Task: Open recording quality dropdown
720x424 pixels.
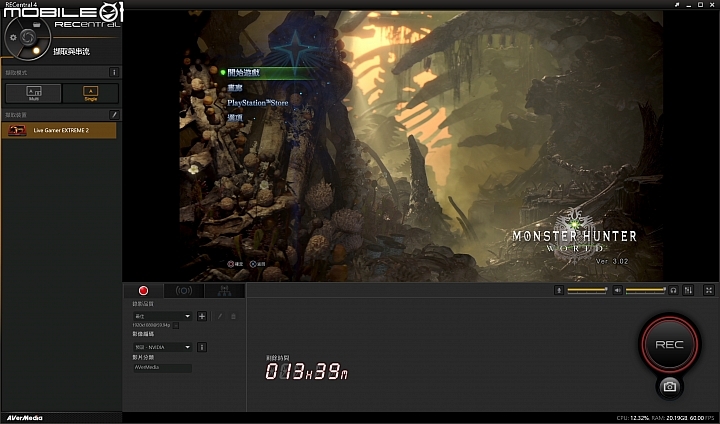Action: click(162, 316)
